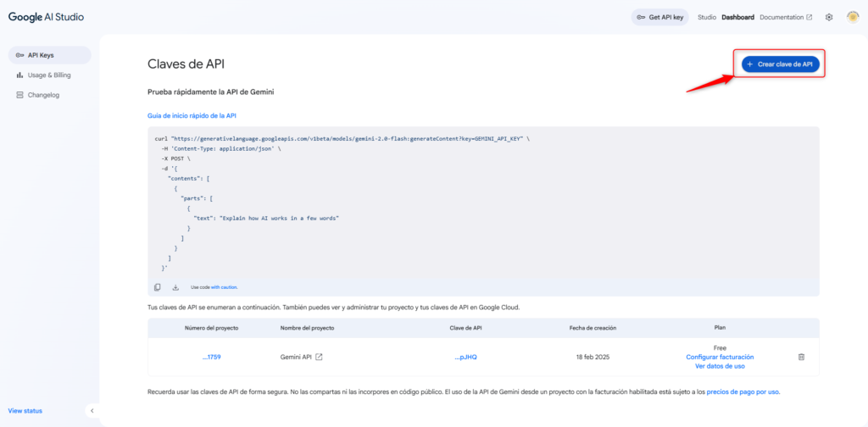Click the 'Claves de API' page heading
The width and height of the screenshot is (868, 427).
click(186, 64)
